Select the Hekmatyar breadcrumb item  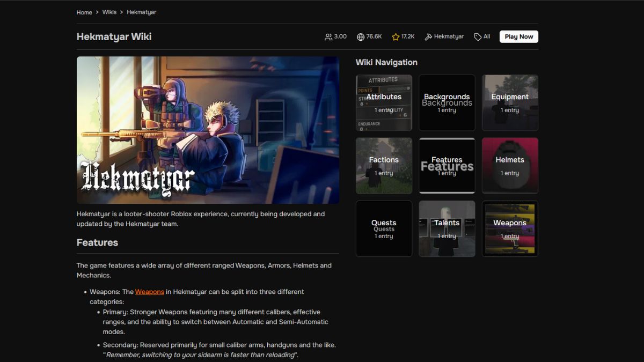point(142,12)
